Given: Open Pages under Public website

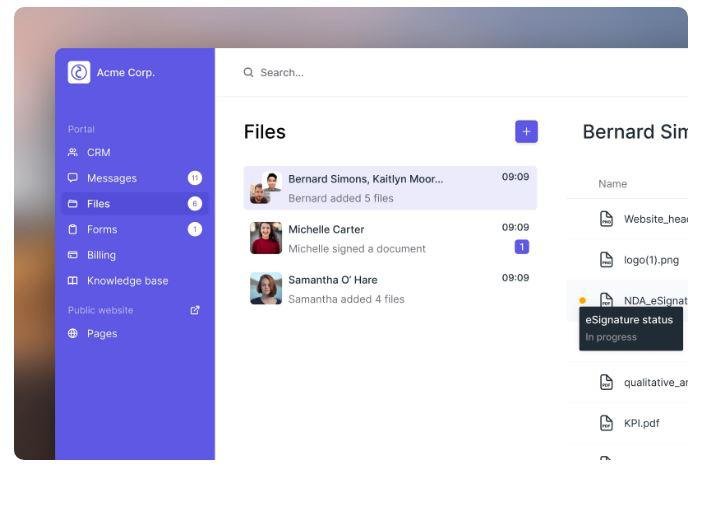Looking at the screenshot, I should tap(101, 334).
